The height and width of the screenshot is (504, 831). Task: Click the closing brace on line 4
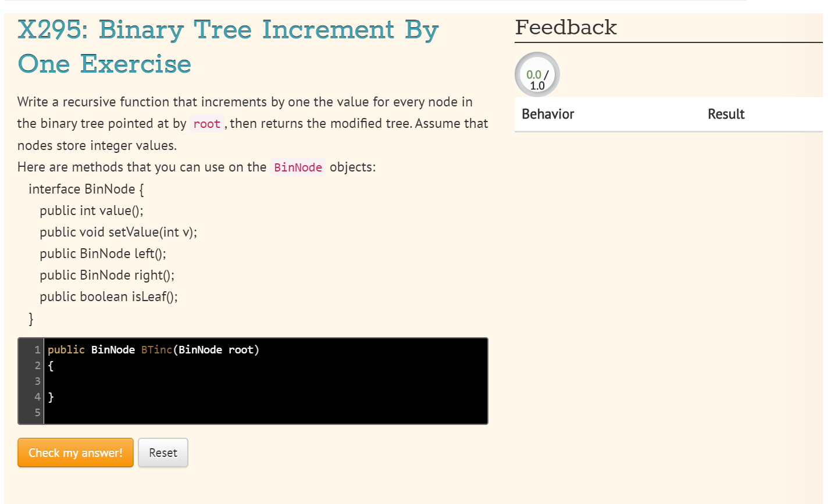point(50,396)
